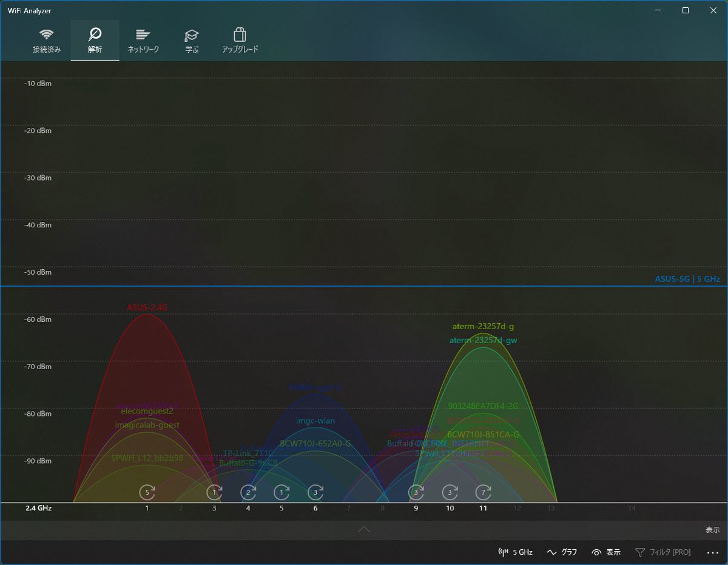
Task: Switch to the 5 GHz band
Action: (x=515, y=552)
